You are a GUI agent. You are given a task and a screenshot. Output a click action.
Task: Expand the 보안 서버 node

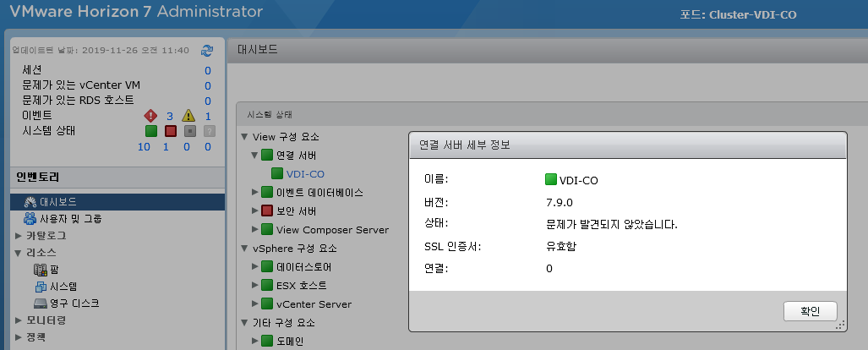coord(254,211)
